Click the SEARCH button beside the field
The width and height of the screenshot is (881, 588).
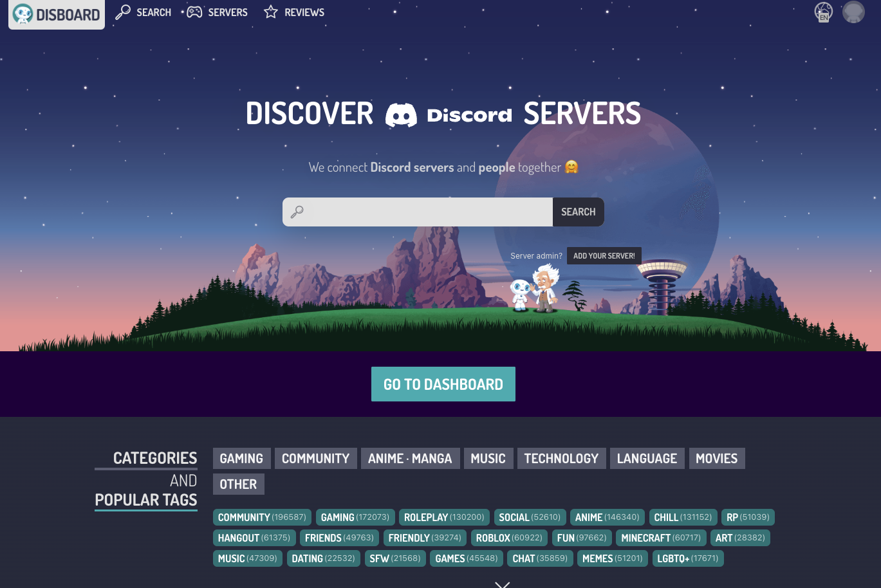click(578, 212)
